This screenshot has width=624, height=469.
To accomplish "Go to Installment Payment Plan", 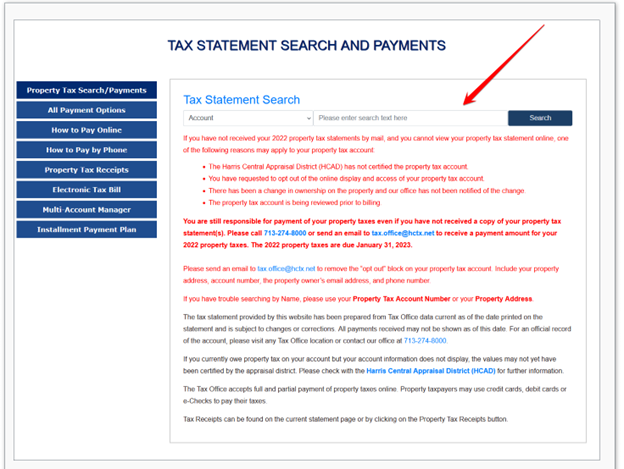I will pos(86,230).
